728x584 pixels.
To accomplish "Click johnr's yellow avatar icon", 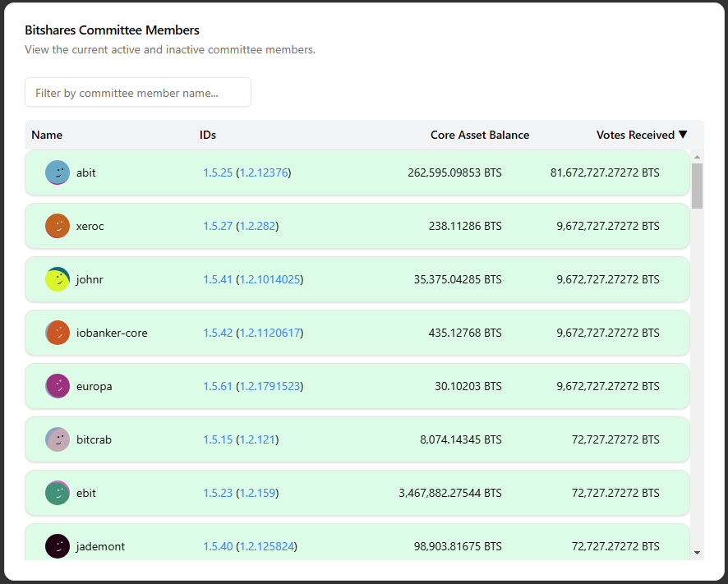I will click(58, 279).
